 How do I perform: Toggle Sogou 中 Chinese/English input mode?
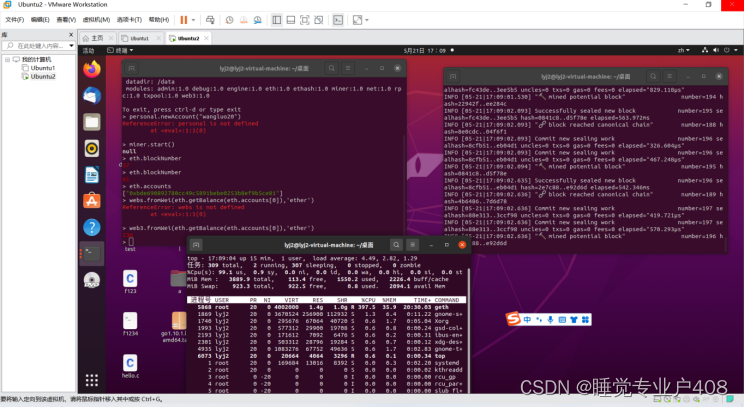pos(527,319)
